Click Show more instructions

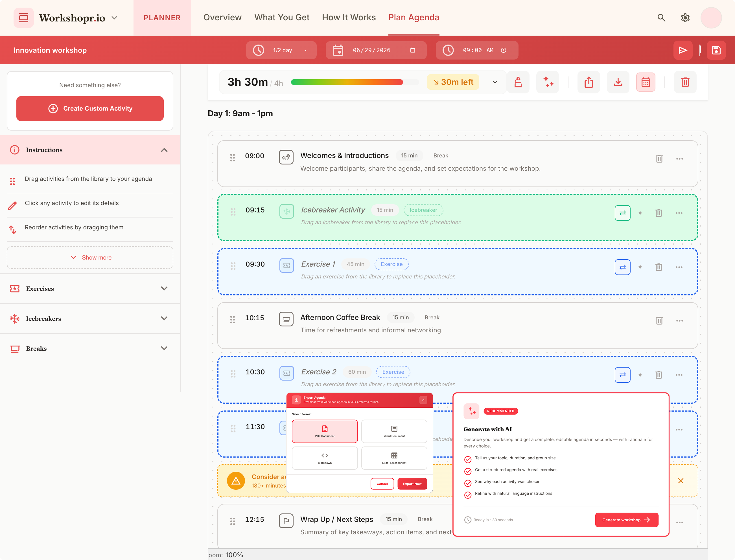pos(90,258)
